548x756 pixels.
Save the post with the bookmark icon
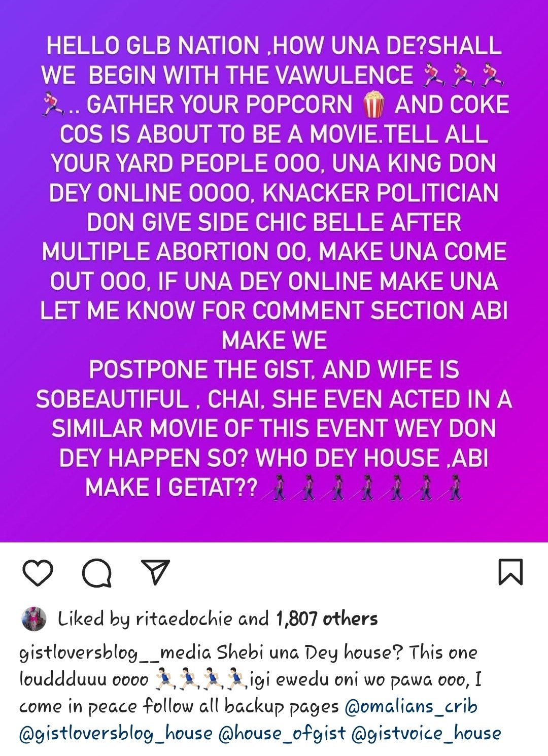510,572
